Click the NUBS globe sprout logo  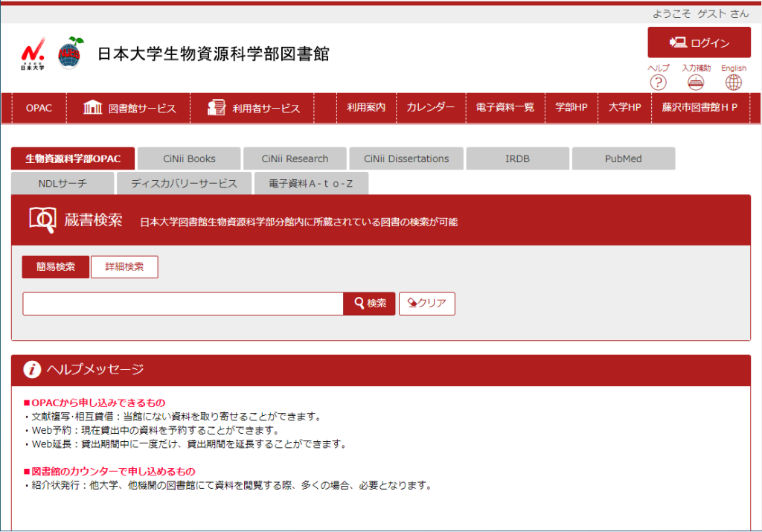[70, 53]
